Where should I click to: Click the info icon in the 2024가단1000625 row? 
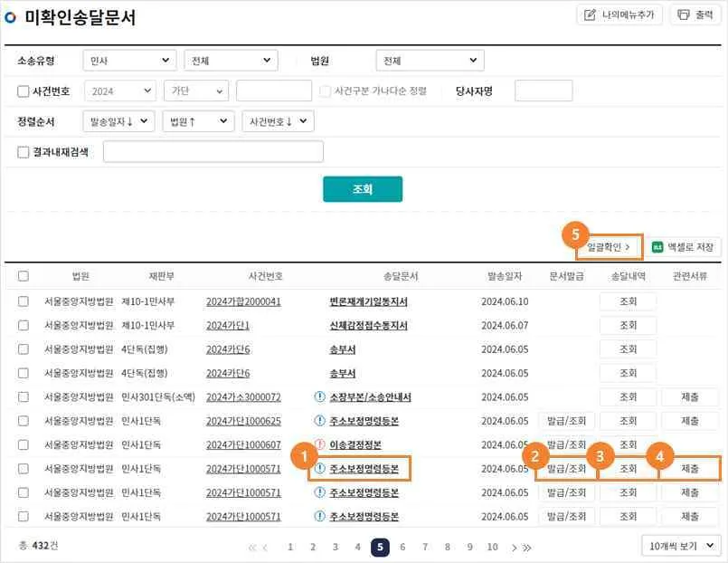tap(319, 421)
